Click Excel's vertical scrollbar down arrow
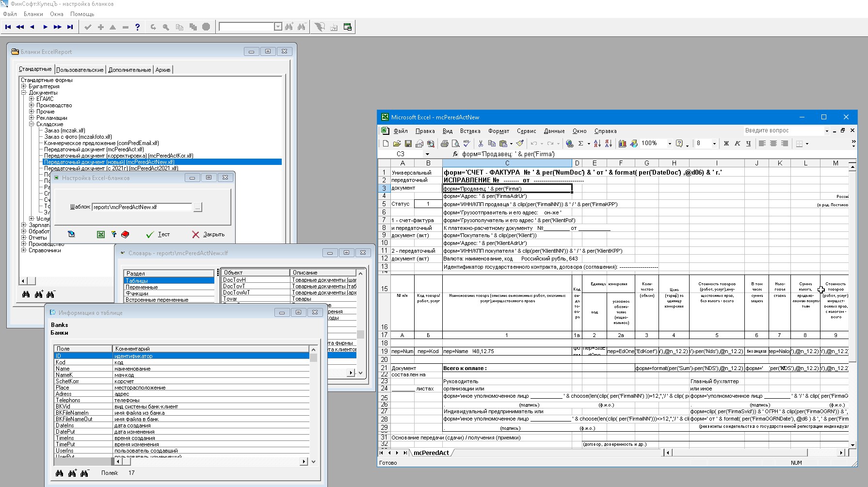 [x=852, y=445]
